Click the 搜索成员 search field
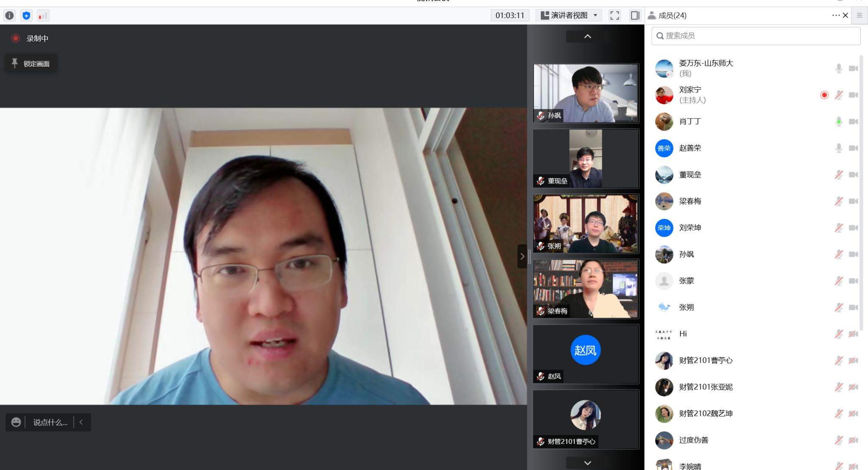868x470 pixels. [x=756, y=36]
